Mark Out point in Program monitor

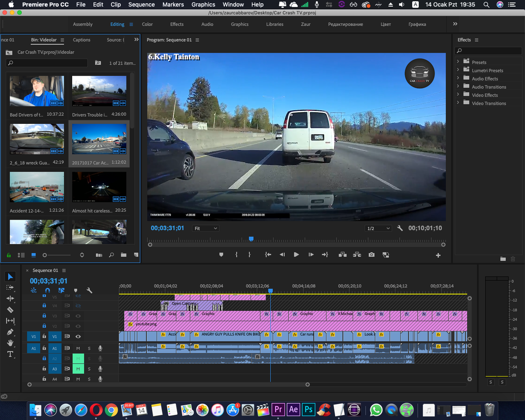250,255
